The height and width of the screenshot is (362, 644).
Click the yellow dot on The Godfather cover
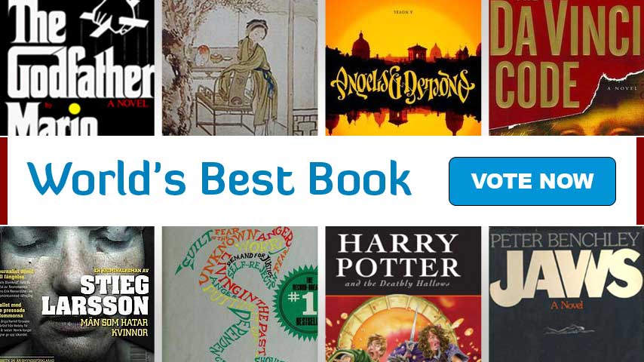coord(75,109)
